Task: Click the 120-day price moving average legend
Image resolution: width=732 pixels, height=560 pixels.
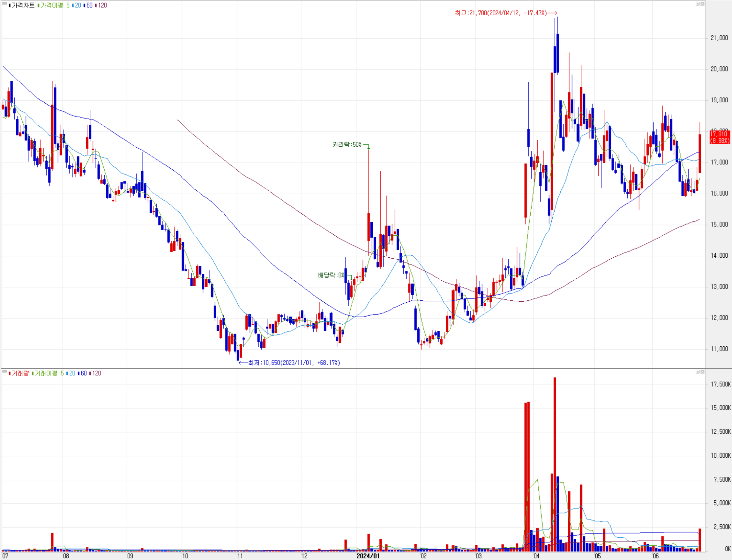Action: 102,5
